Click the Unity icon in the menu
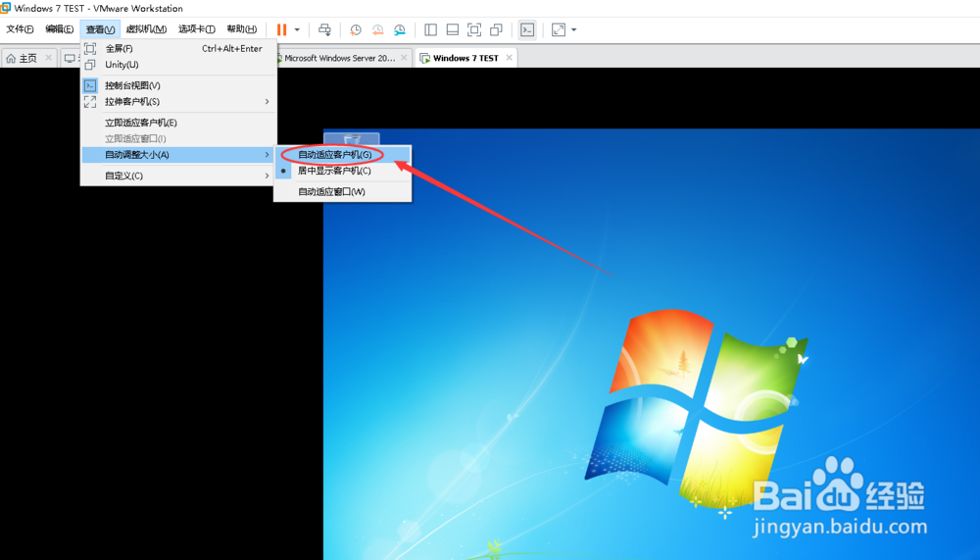Screen dimensions: 980x560 click(90, 65)
